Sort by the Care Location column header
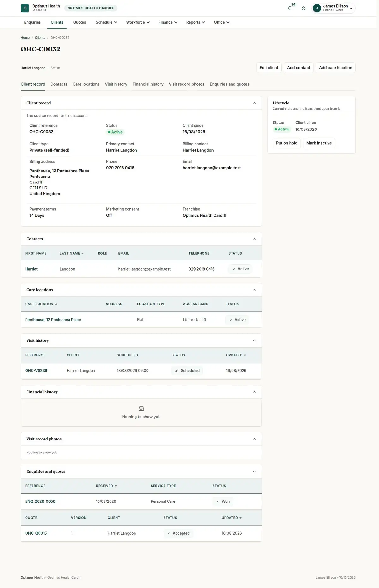 [x=41, y=304]
